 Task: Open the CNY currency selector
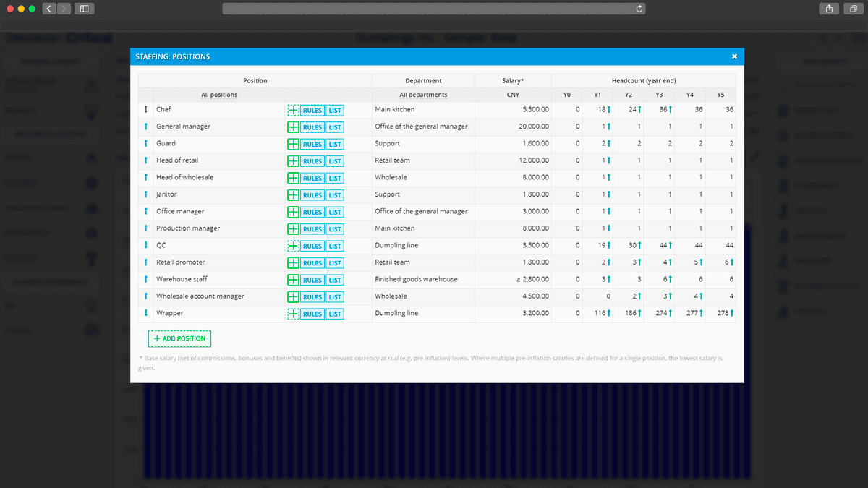click(513, 95)
